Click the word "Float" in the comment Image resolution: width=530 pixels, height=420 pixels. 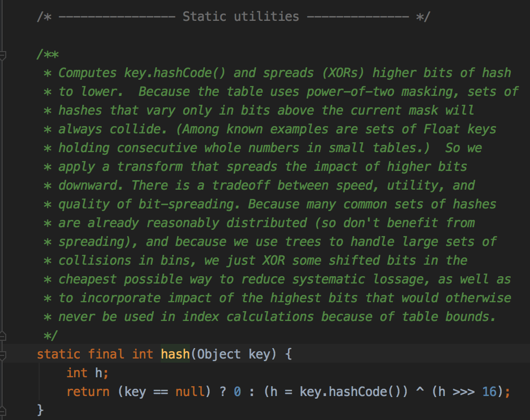[x=442, y=129]
